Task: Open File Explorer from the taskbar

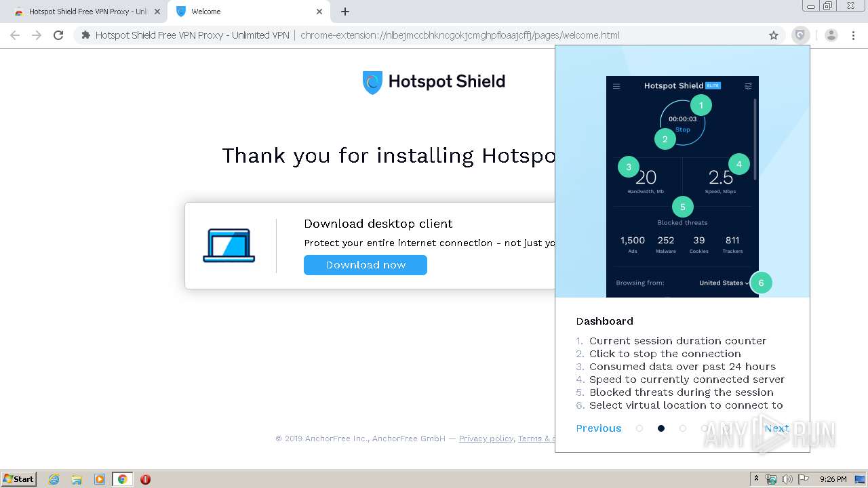Action: point(77,479)
